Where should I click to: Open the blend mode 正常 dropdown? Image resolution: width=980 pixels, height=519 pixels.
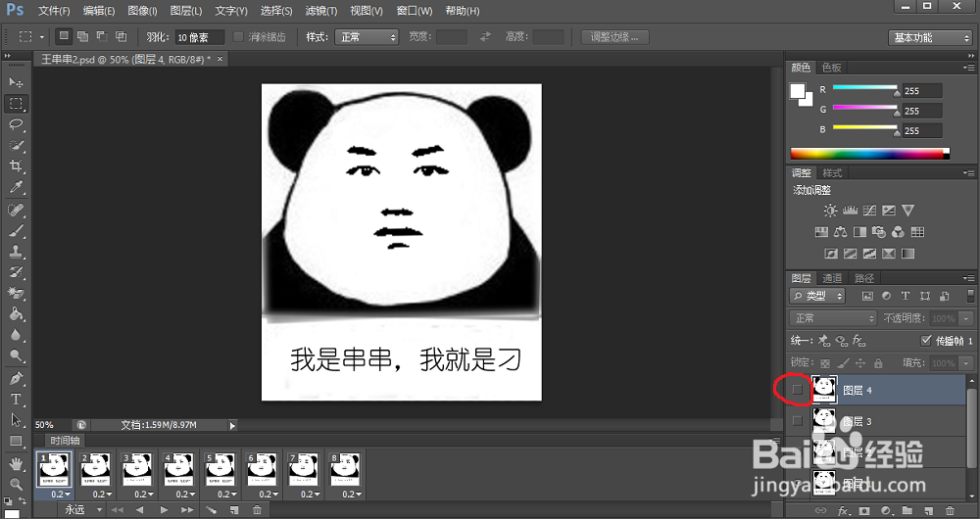833,318
